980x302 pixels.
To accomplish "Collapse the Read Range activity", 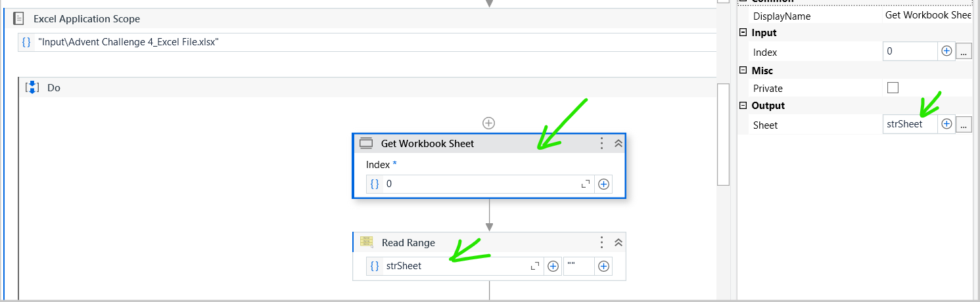I will (618, 243).
